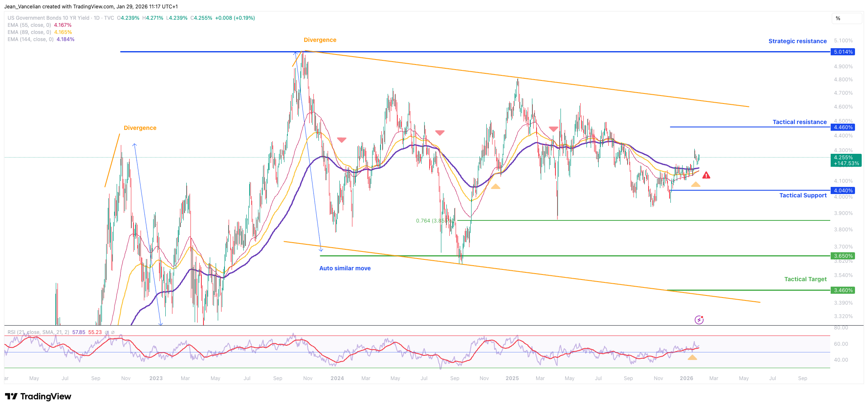
Task: Click the red down arrow near March 2025
Action: click(x=553, y=129)
